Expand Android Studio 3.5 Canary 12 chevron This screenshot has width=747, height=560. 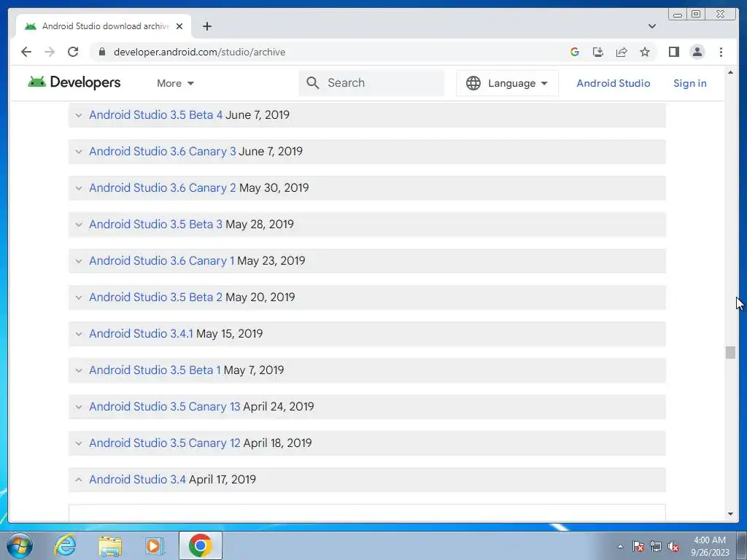point(79,443)
